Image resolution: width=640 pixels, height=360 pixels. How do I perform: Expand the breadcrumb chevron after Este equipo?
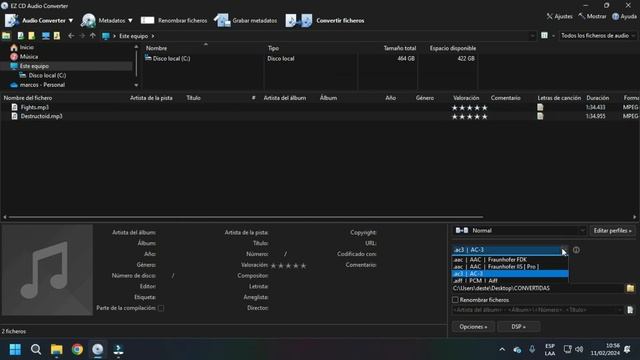pyautogui.click(x=153, y=36)
